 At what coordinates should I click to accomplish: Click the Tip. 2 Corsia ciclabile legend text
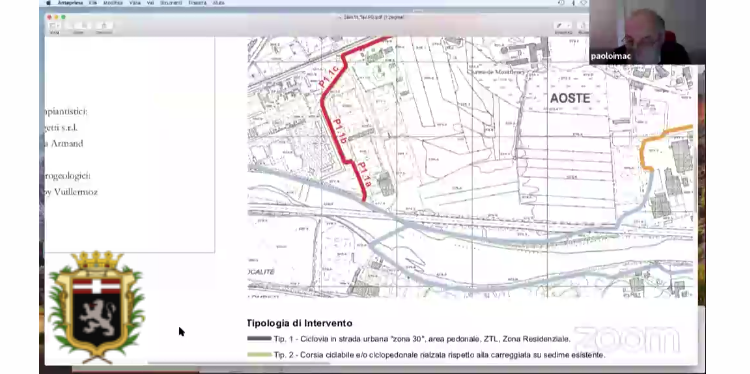(x=439, y=355)
